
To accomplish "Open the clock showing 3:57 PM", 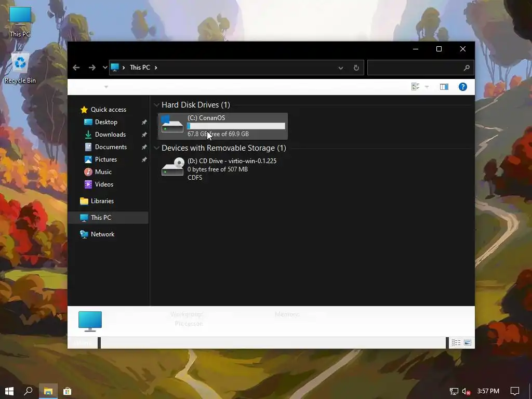I will coord(488,391).
